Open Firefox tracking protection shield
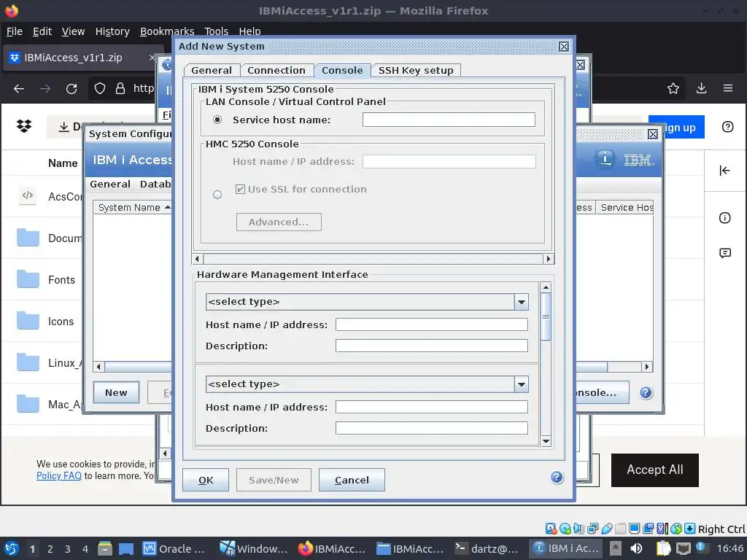The height and width of the screenshot is (560, 747). (x=99, y=88)
